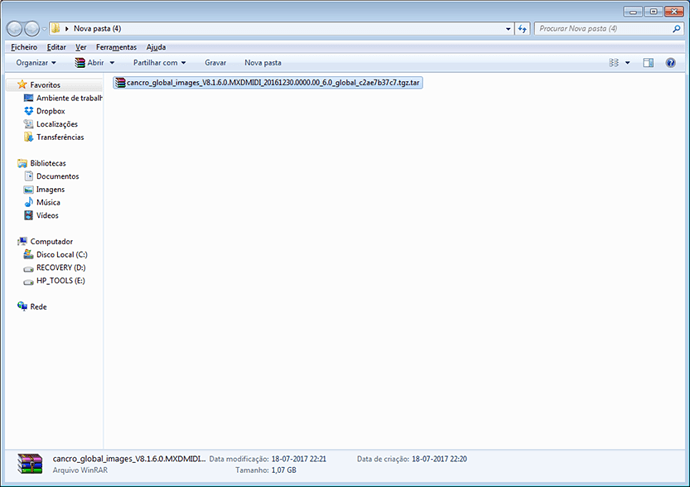690x487 pixels.
Task: Click the Gravar button
Action: coord(215,62)
